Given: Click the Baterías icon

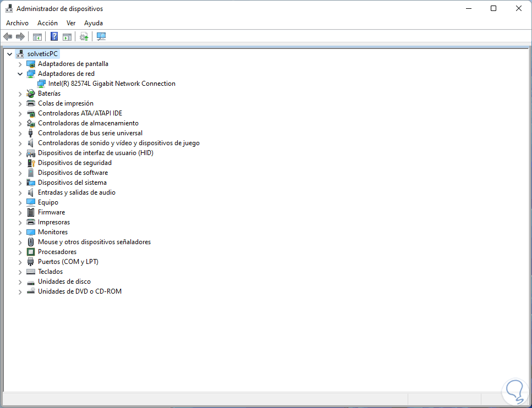Looking at the screenshot, I should [x=31, y=93].
